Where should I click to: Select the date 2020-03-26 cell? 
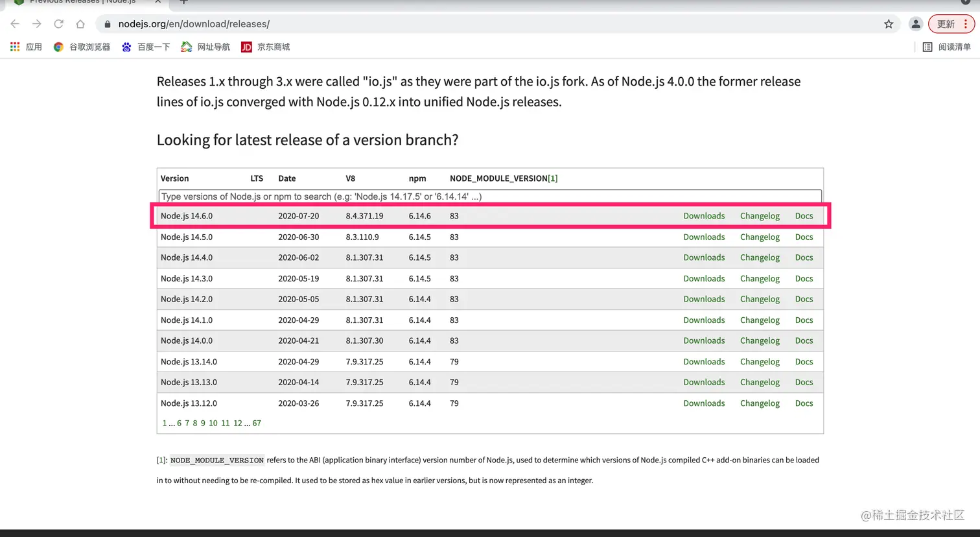[299, 403]
